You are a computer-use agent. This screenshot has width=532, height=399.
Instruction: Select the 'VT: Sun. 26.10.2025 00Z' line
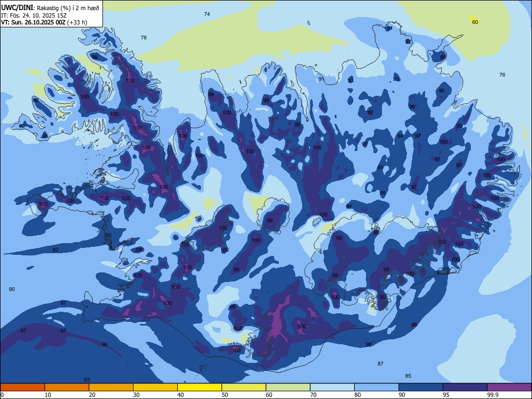pos(33,22)
